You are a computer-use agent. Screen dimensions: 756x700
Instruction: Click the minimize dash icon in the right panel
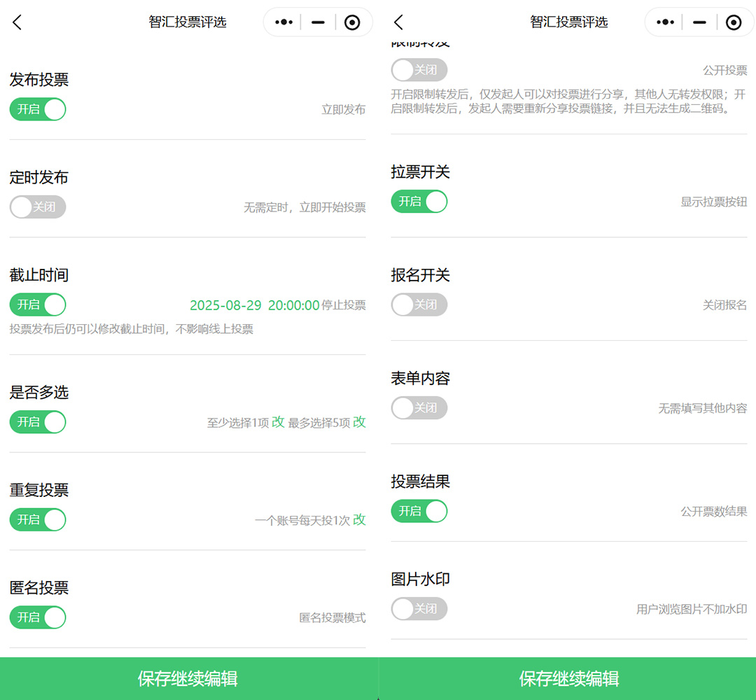coord(699,22)
